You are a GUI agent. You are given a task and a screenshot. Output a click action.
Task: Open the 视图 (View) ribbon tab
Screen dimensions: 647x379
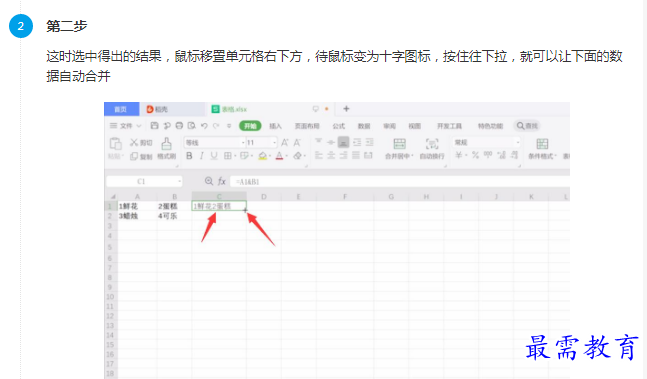tap(415, 126)
